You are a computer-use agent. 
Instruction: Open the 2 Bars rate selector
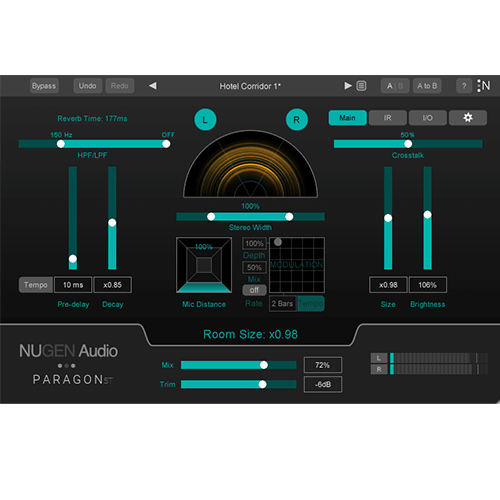pos(283,304)
